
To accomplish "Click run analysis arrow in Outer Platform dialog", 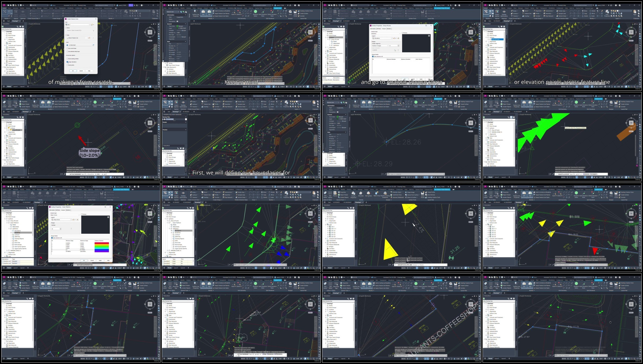I will click(x=71, y=229).
